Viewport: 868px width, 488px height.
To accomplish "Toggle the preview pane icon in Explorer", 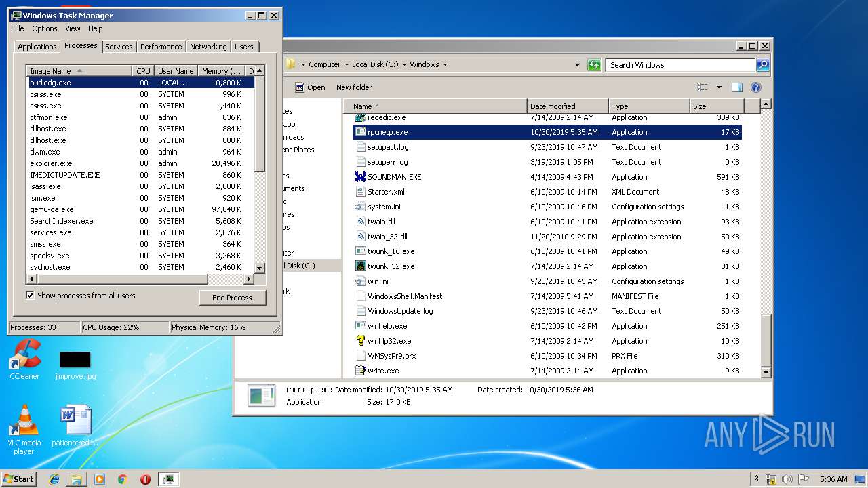I will tap(737, 87).
